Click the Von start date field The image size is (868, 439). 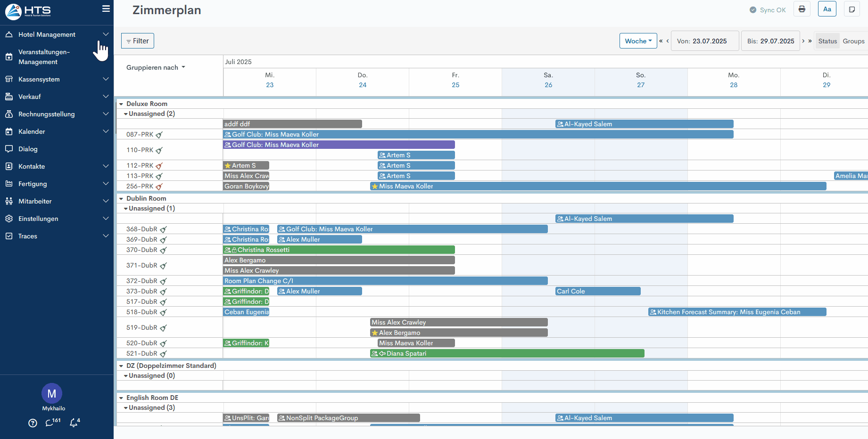click(704, 41)
